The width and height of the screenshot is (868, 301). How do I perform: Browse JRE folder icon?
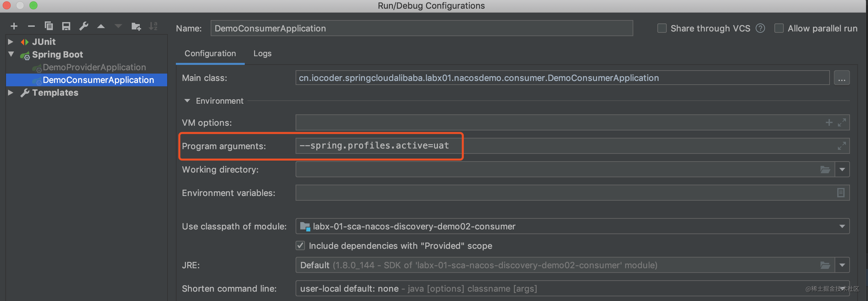click(825, 265)
